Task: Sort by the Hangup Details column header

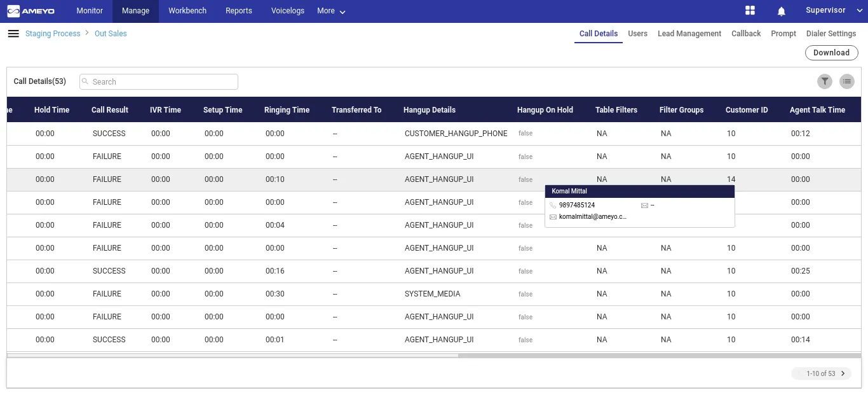Action: (430, 110)
